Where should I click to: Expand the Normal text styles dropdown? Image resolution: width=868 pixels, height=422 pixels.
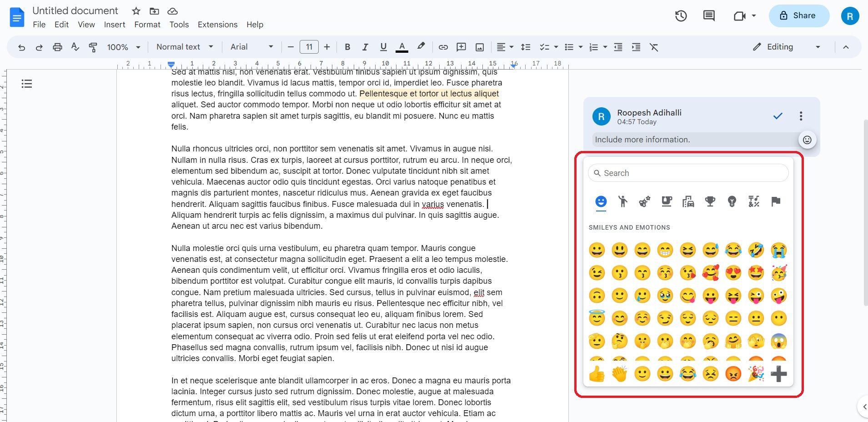[184, 47]
